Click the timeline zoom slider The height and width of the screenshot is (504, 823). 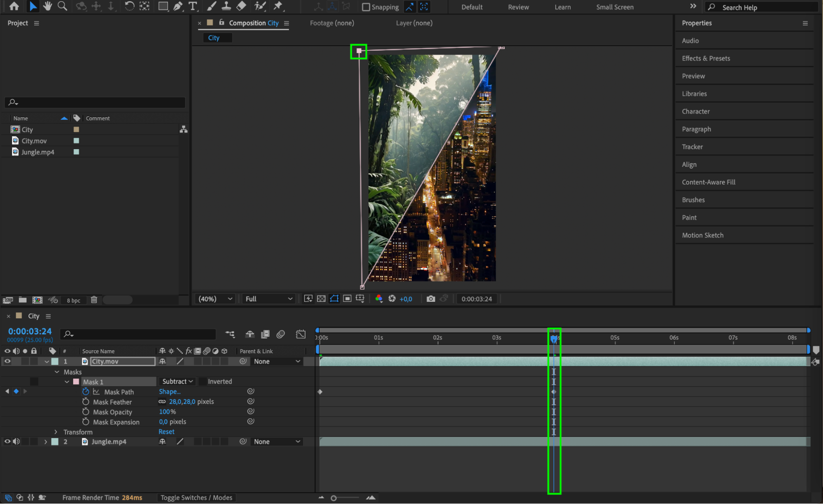coord(334,498)
